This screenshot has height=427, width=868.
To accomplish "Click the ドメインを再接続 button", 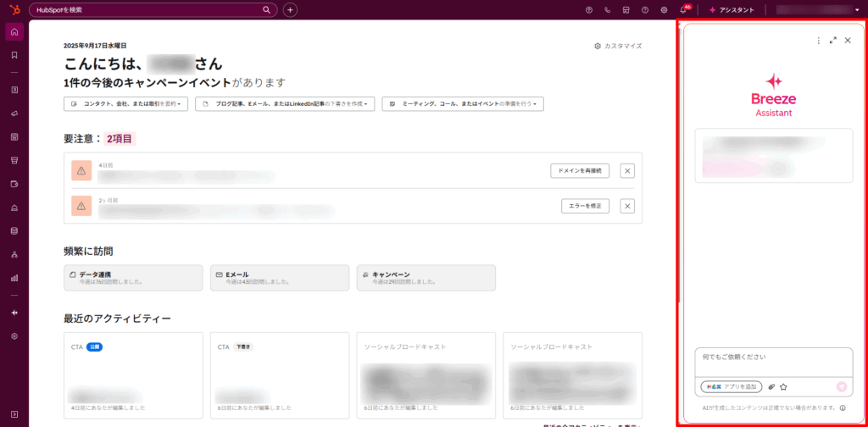I will [580, 170].
